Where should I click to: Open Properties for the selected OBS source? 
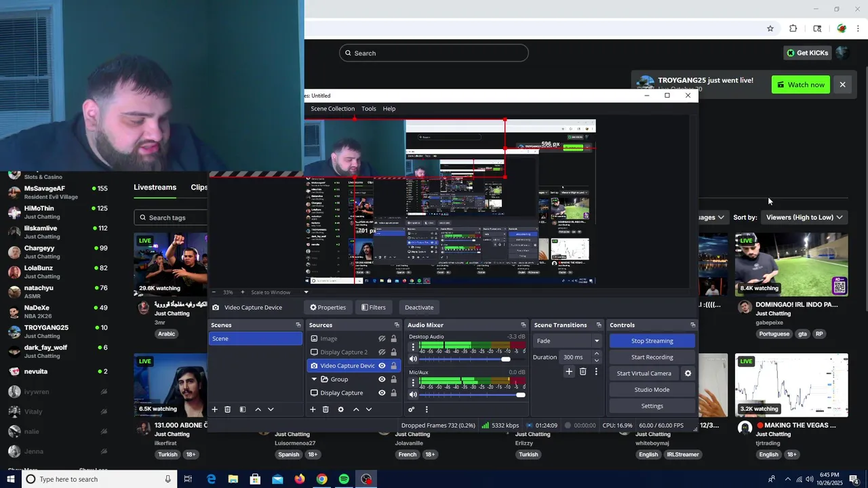click(x=328, y=307)
